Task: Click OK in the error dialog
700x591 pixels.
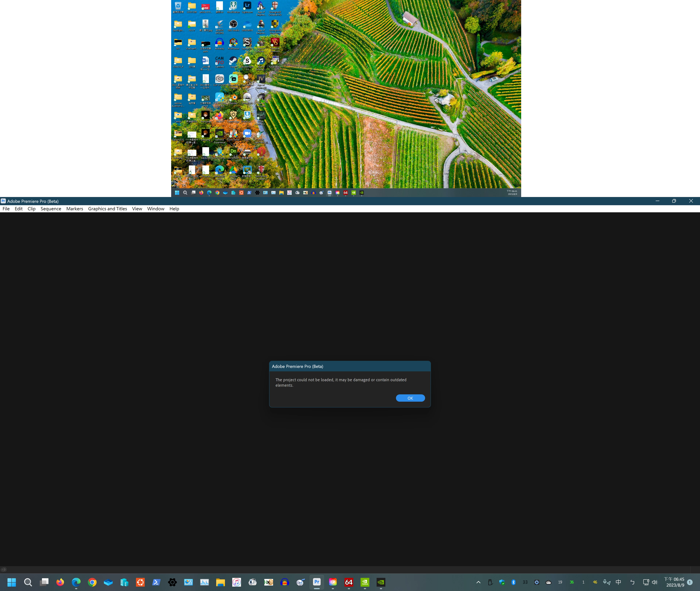Action: 410,398
